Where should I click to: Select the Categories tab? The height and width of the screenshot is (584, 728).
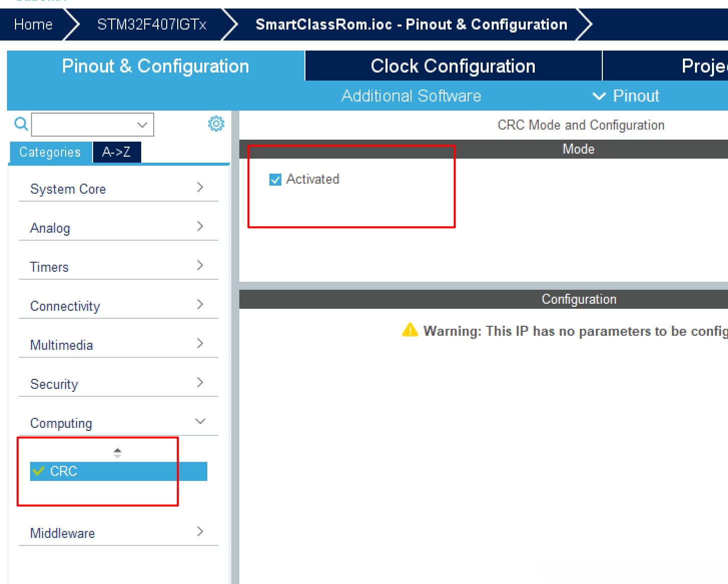pos(50,152)
